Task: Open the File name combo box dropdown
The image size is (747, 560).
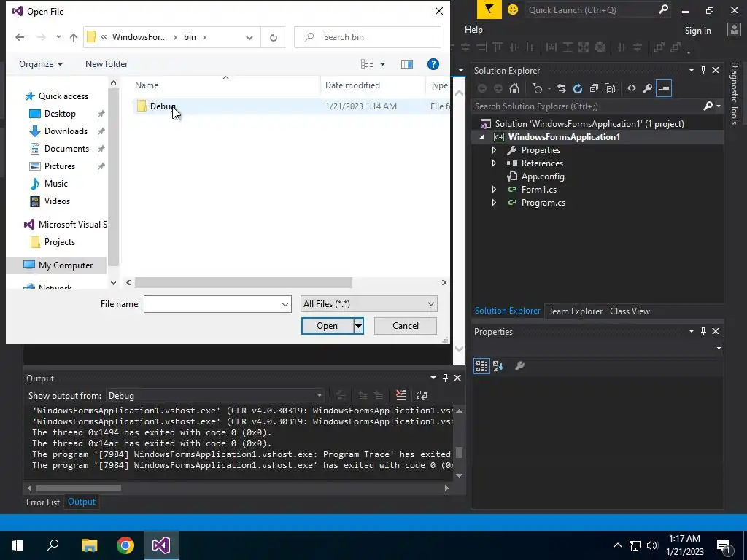Action: pos(285,304)
